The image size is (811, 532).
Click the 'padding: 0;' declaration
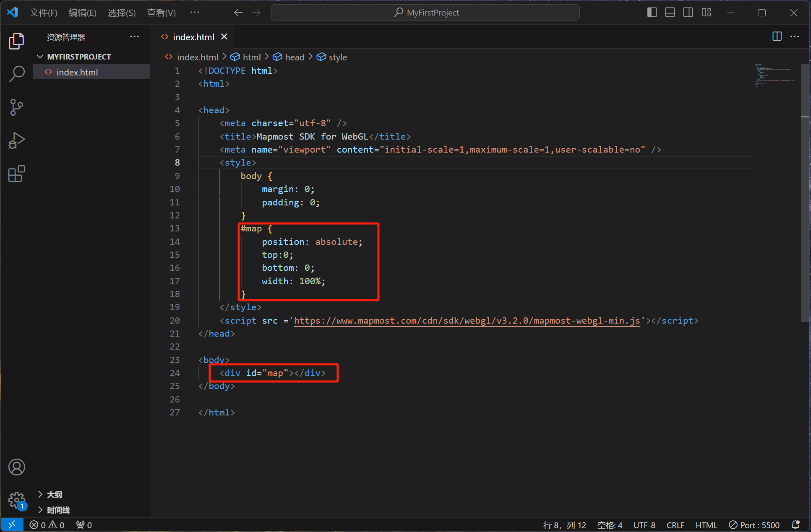(x=291, y=202)
